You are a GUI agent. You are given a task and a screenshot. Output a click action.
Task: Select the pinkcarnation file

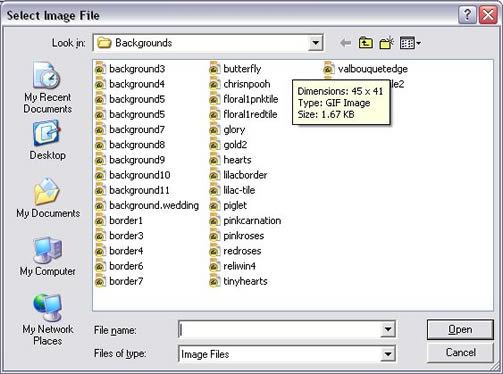pyautogui.click(x=245, y=220)
